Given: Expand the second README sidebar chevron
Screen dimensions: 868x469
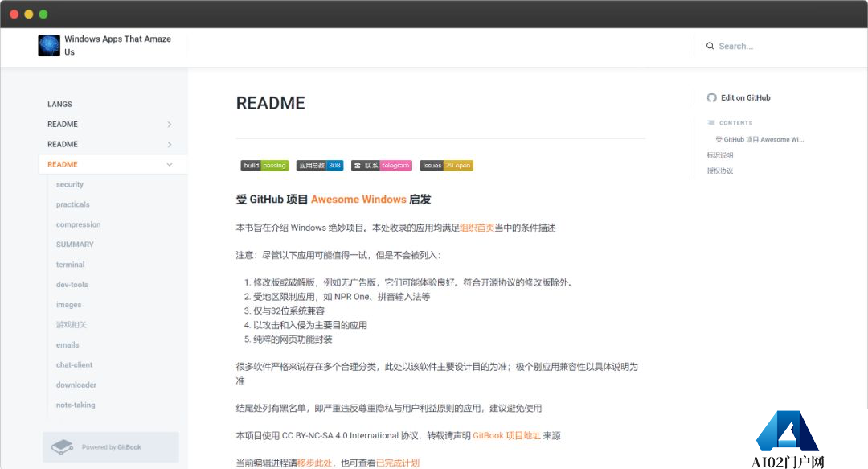Looking at the screenshot, I should click(170, 144).
